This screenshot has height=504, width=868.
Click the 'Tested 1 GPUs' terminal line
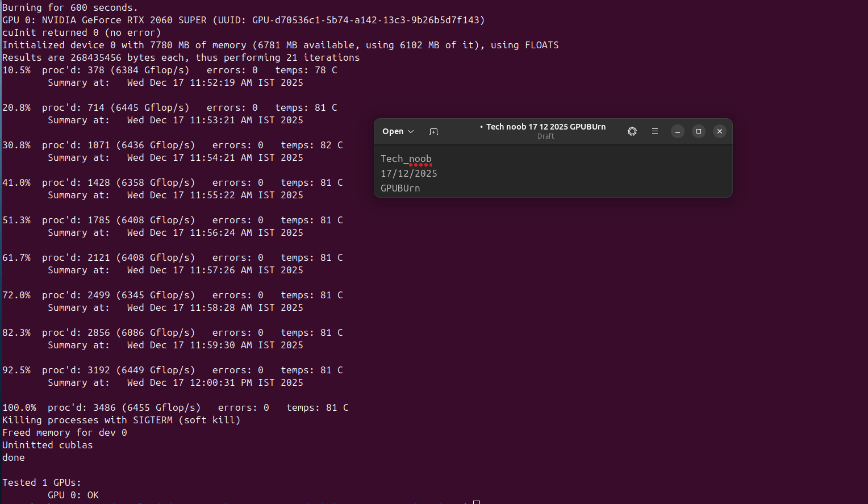coord(41,483)
